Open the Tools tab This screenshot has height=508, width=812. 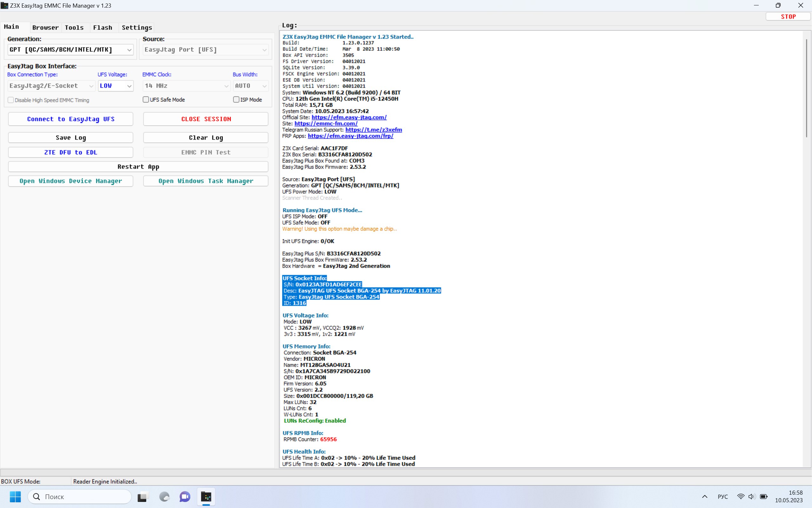[74, 28]
